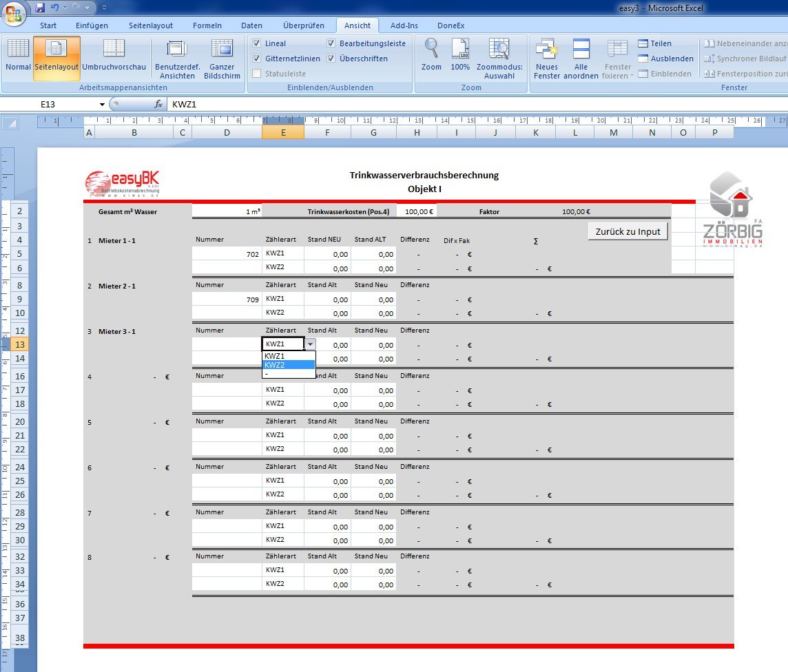Viewport: 788px width, 672px height.
Task: Click Synchroner Bildlauf
Action: click(x=745, y=59)
